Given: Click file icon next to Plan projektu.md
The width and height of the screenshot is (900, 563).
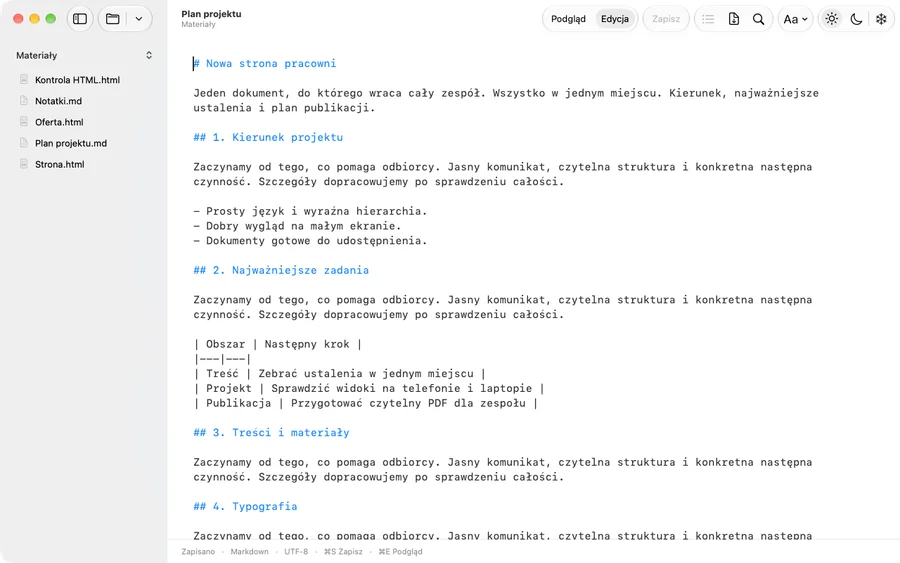Looking at the screenshot, I should pos(24,143).
